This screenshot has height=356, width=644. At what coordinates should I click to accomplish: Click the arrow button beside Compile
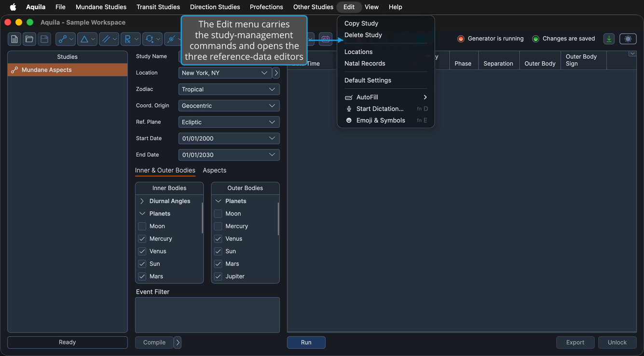tap(178, 342)
